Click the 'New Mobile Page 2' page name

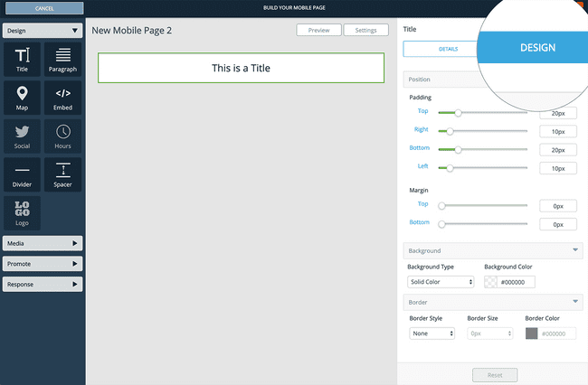pos(132,31)
